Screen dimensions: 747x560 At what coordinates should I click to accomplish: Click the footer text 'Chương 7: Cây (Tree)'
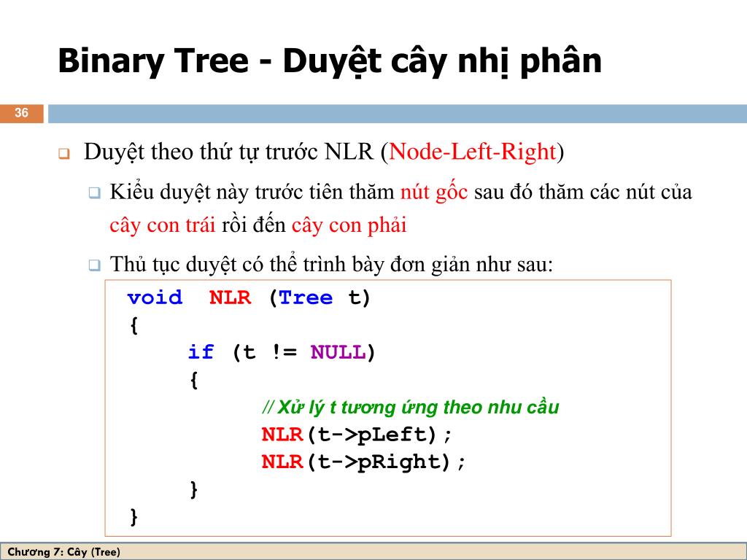pos(64,552)
